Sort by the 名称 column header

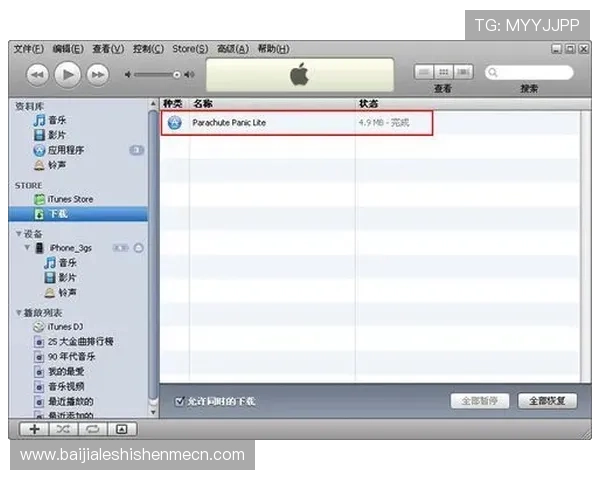(272, 104)
